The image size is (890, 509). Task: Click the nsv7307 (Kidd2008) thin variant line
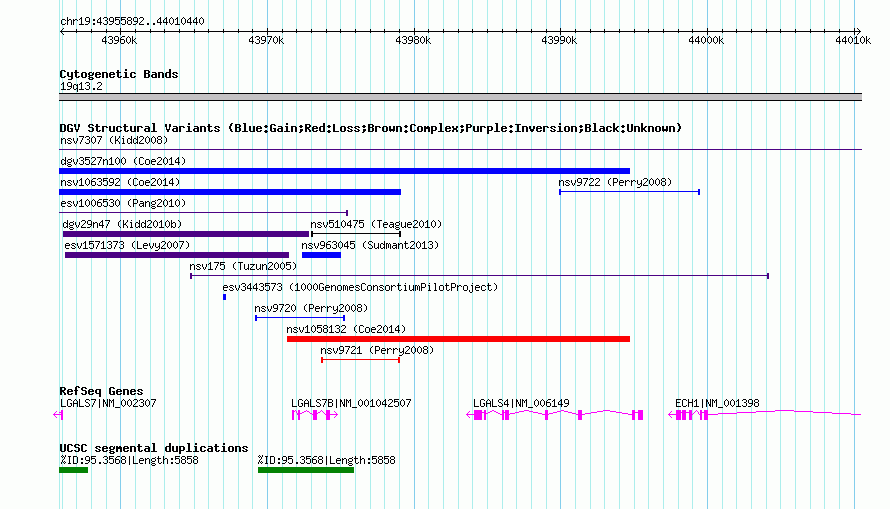pyautogui.click(x=460, y=149)
